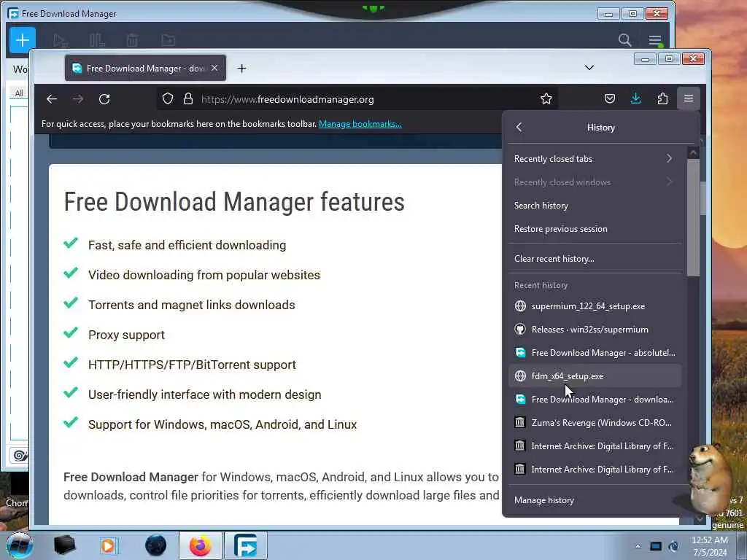Open fdm_x64_setup.exe history entry

pyautogui.click(x=594, y=376)
